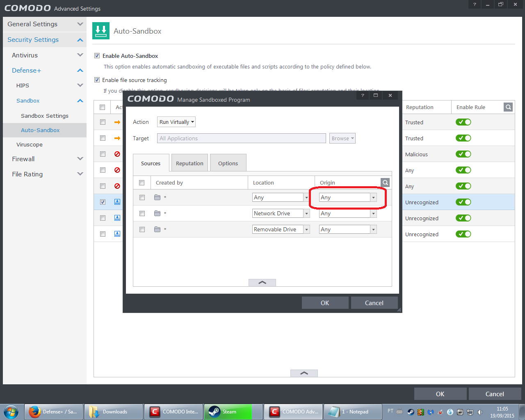Click blue sandbox icon in selected rule row

[117, 202]
